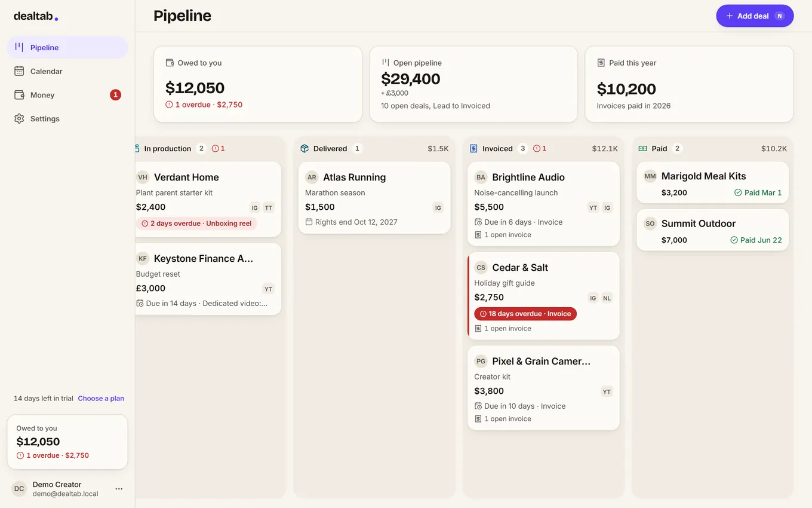Click the receipt icon in Paid this year card
812x508 pixels.
point(601,63)
